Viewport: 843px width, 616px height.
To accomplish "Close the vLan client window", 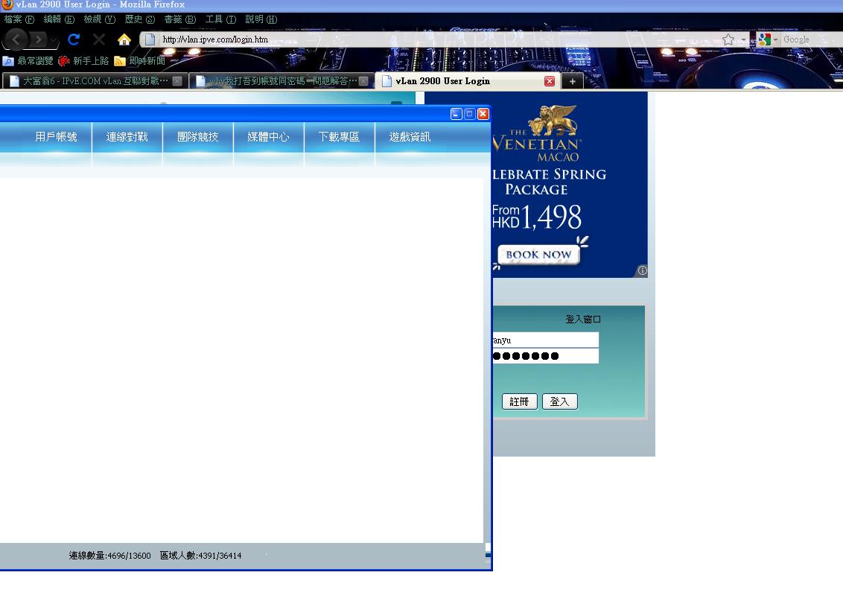I will coord(483,114).
